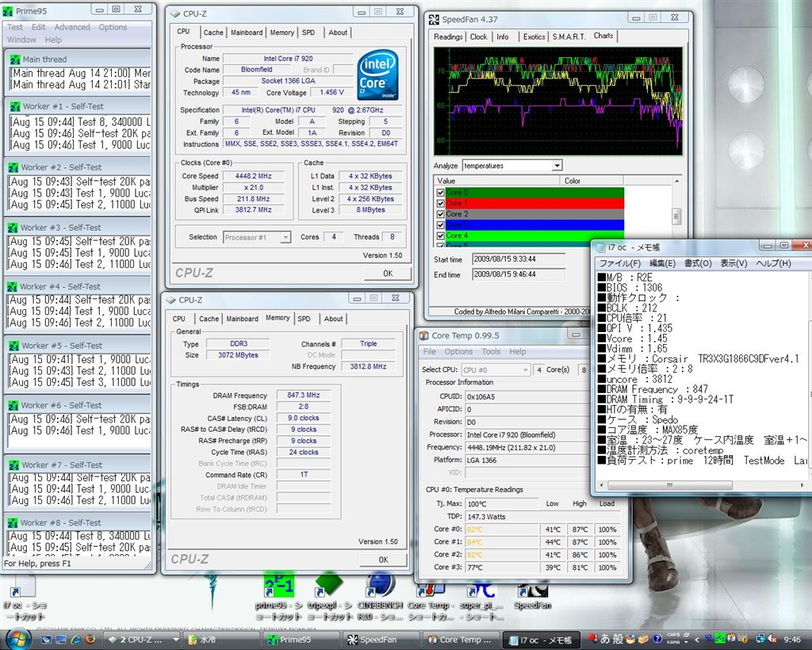Viewport: 812px width, 650px height.
Task: Launch the SpeedFan desktop shortcut icon
Action: (532, 591)
